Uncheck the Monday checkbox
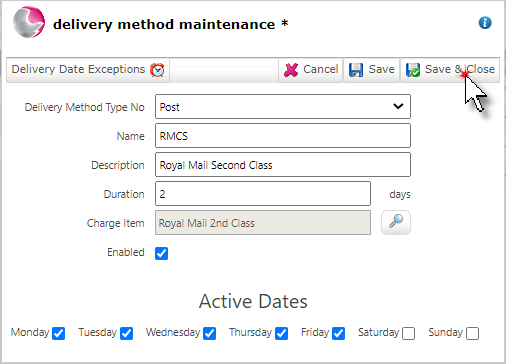The height and width of the screenshot is (364, 506). coord(58,333)
